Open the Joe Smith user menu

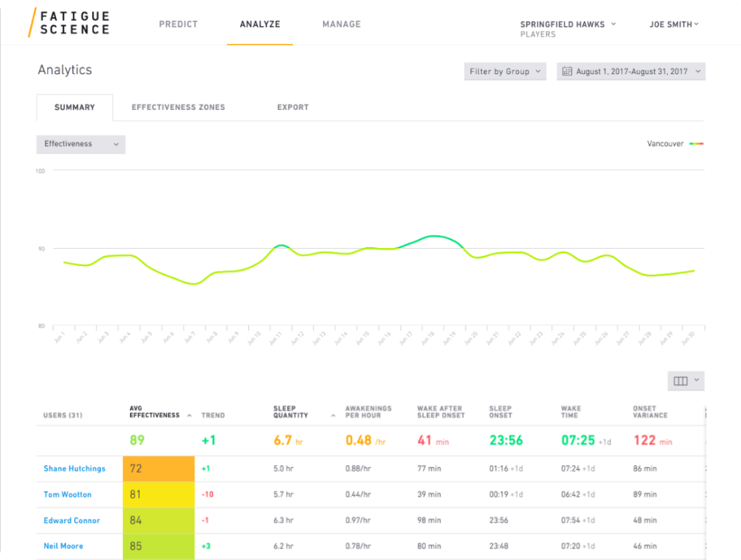pos(674,24)
